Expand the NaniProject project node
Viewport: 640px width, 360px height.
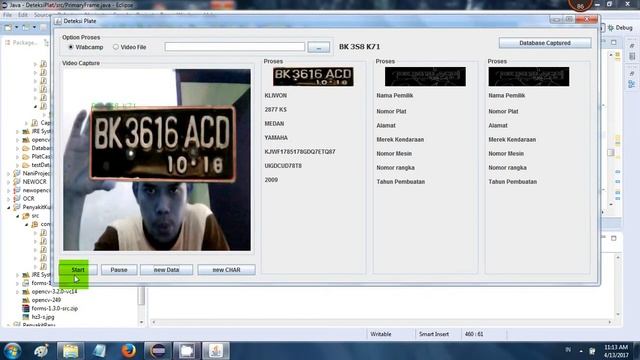click(x=9, y=173)
